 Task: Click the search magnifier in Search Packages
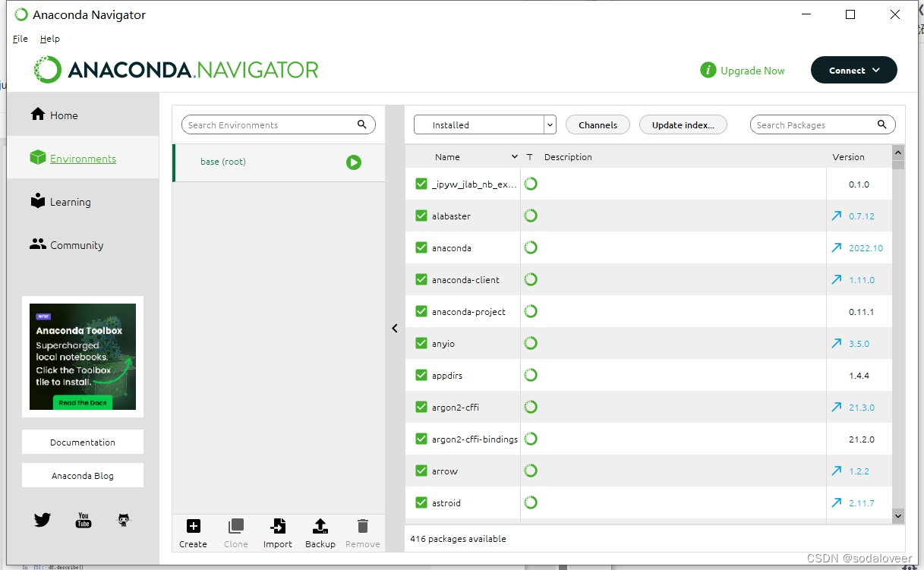[882, 124]
